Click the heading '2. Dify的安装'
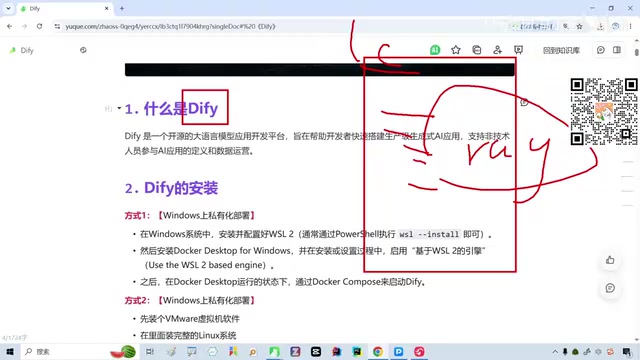640x360 pixels. [171, 188]
